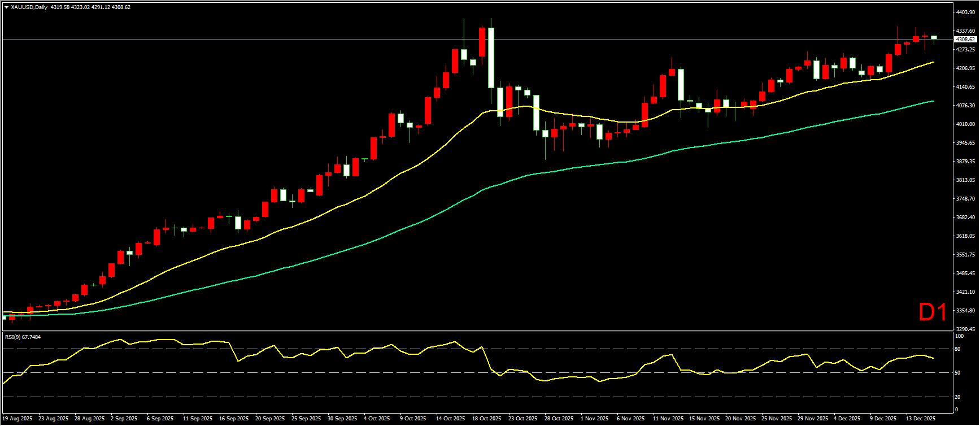Select the RSI 80 level scale label
The width and height of the screenshot is (980, 426).
957,349
